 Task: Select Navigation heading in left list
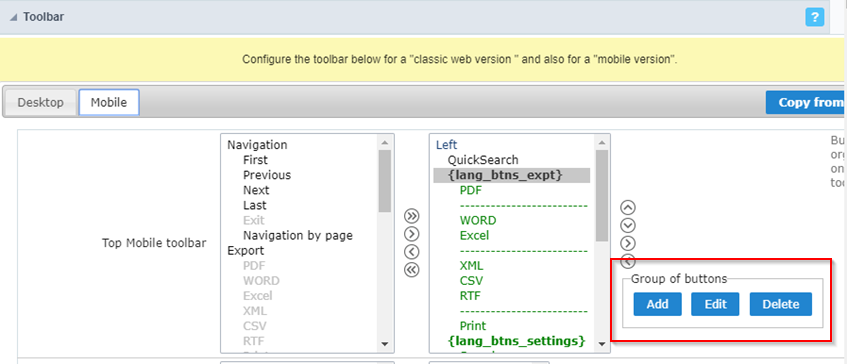point(257,145)
